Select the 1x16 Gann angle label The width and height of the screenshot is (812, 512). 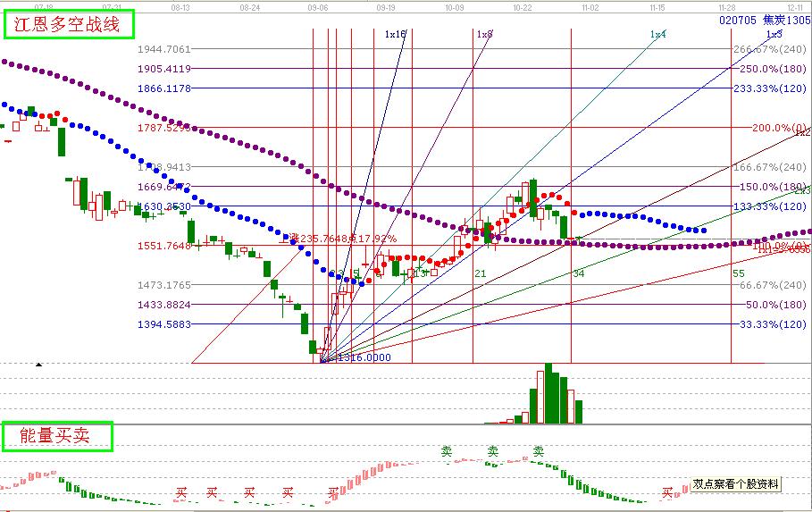(x=395, y=34)
